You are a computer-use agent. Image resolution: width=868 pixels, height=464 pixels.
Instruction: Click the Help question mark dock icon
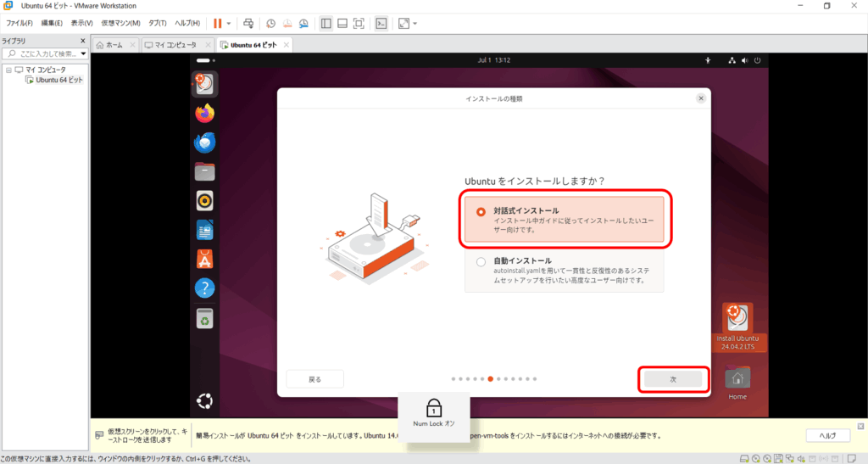tap(204, 288)
